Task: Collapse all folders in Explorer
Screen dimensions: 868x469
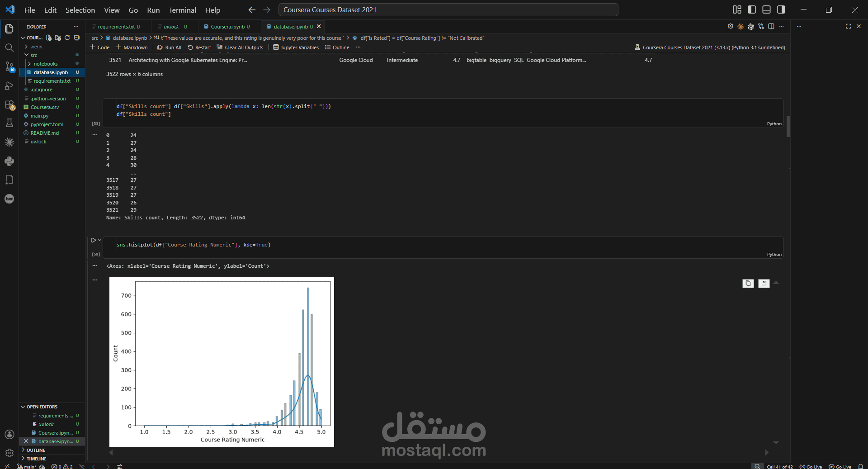Action: point(77,38)
